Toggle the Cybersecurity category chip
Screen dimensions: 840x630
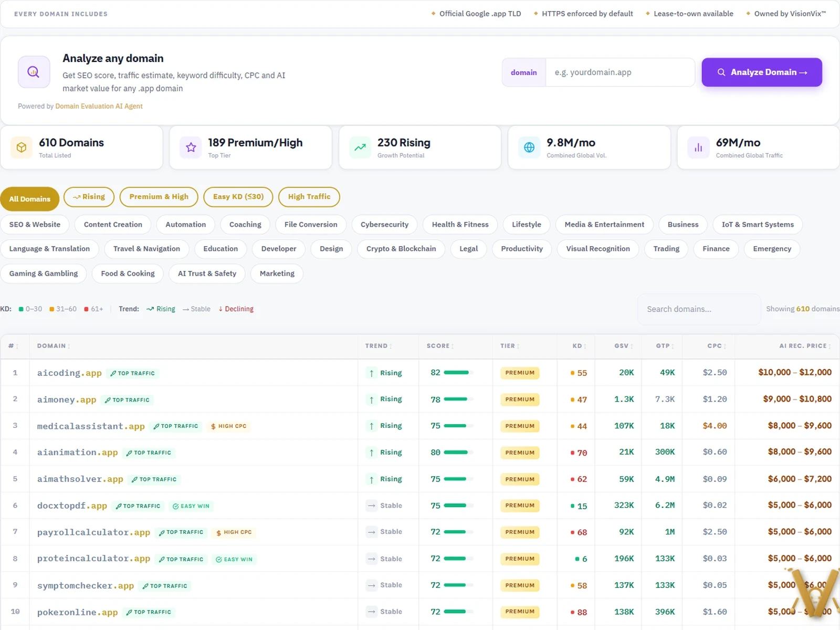click(x=384, y=224)
